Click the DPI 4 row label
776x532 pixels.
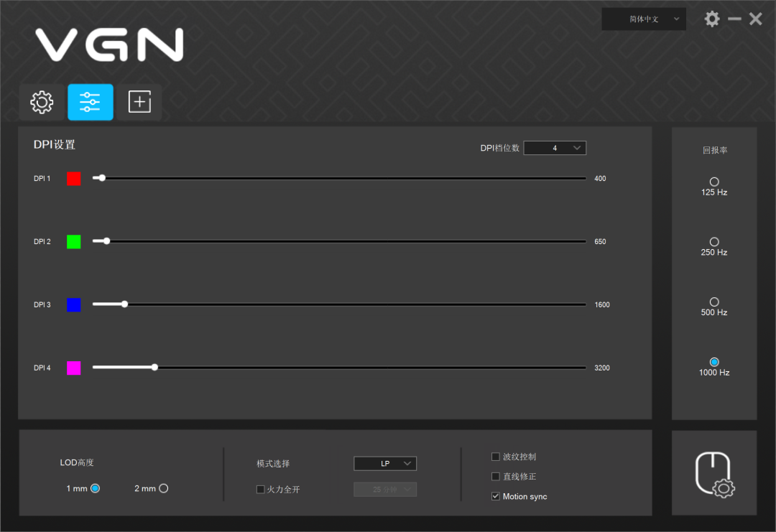click(42, 368)
